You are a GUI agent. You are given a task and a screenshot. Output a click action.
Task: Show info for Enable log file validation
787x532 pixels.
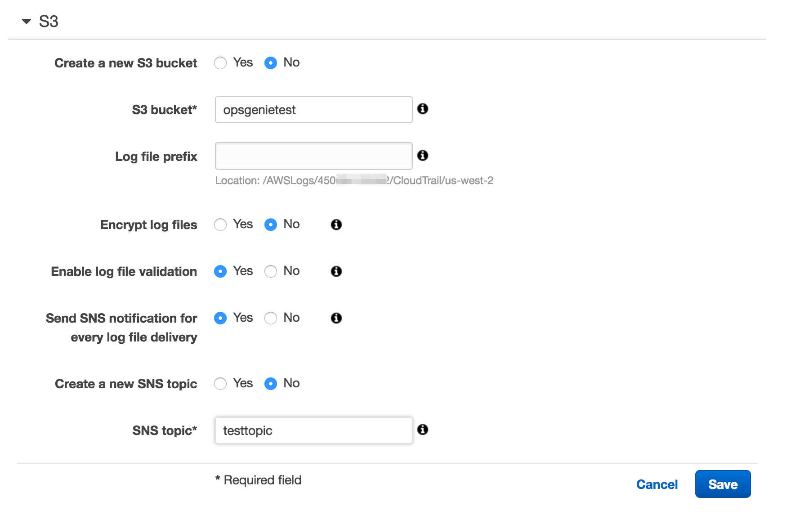pos(336,271)
